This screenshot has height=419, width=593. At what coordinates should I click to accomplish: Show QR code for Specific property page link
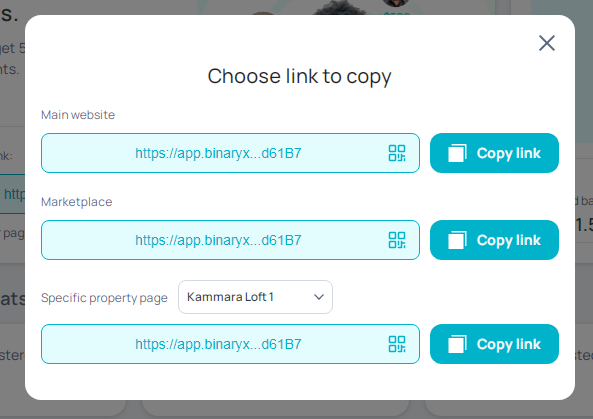coord(397,344)
